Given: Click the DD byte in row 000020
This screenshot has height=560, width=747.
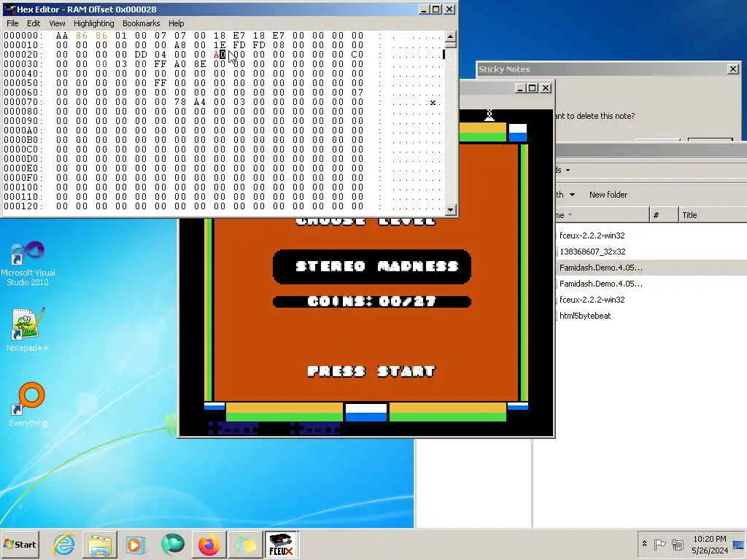Looking at the screenshot, I should 141,55.
